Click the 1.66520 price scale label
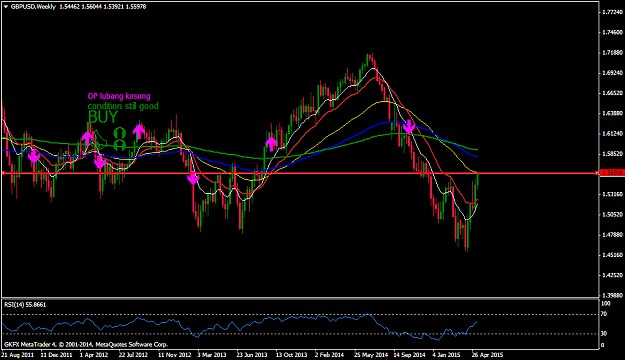The width and height of the screenshot is (625, 360). tap(613, 93)
